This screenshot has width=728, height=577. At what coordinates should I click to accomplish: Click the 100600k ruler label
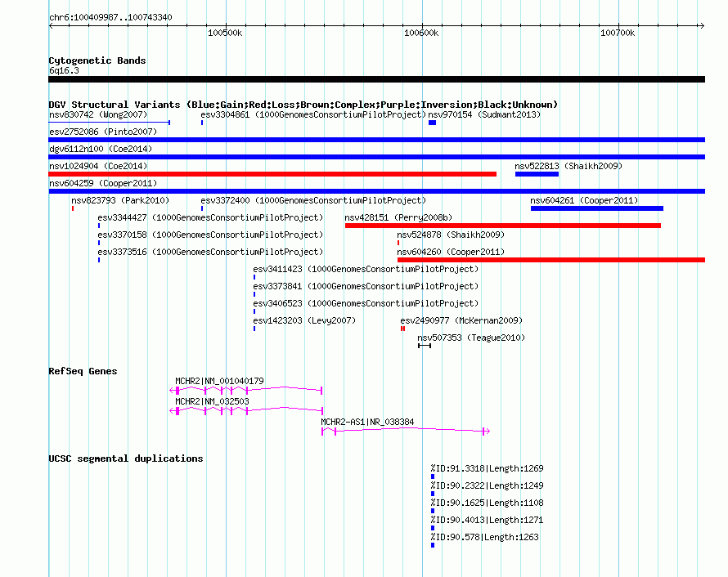(x=421, y=33)
